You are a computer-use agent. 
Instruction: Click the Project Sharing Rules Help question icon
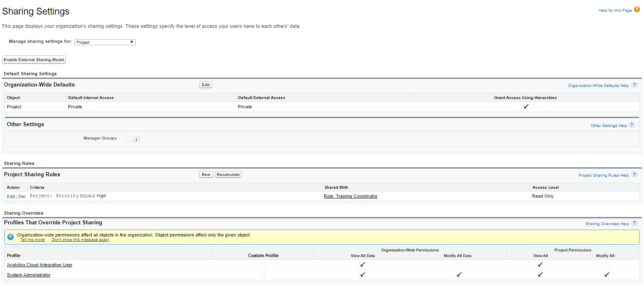pyautogui.click(x=634, y=175)
